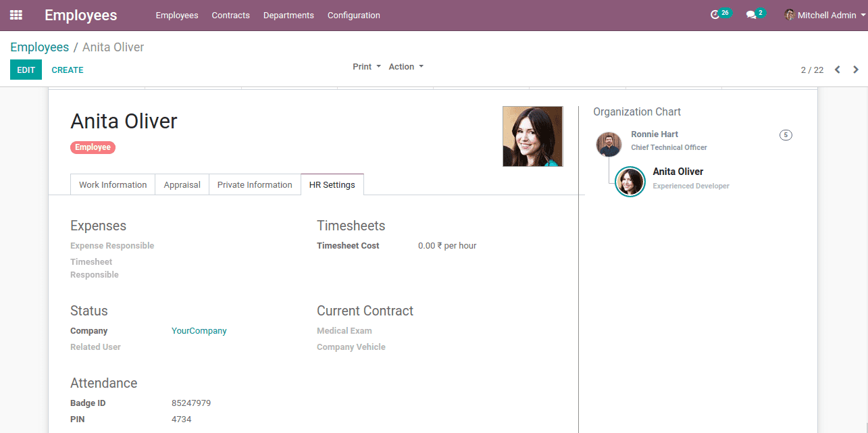Viewport: 868px width, 433px height.
Task: Click the Employees app title
Action: coord(81,15)
